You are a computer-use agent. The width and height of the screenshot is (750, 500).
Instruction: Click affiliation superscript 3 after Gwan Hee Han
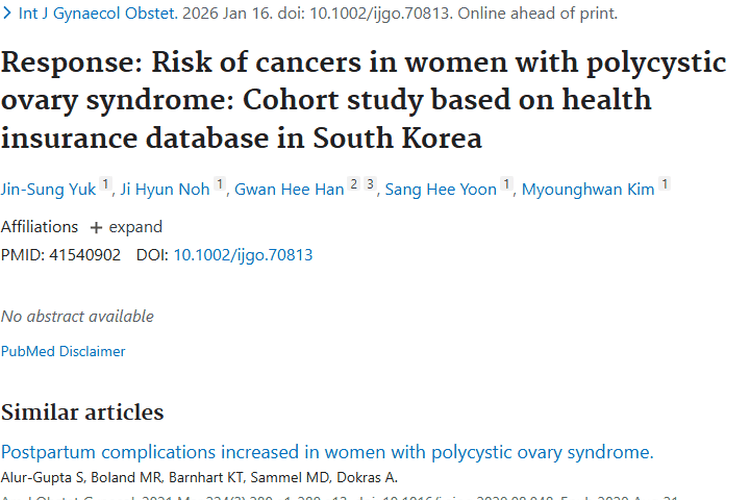click(369, 185)
